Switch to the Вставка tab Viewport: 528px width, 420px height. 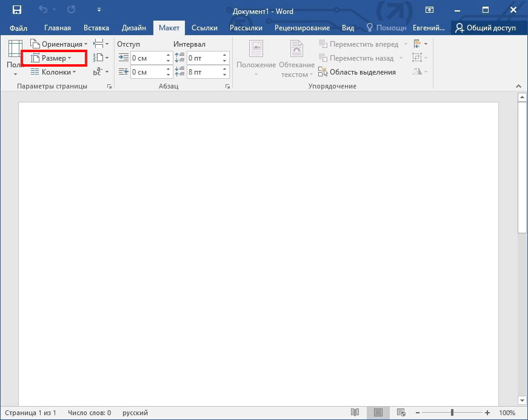[96, 28]
